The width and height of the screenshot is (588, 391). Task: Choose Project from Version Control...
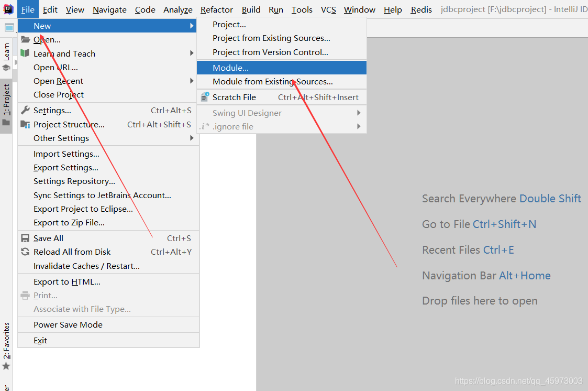click(282, 52)
